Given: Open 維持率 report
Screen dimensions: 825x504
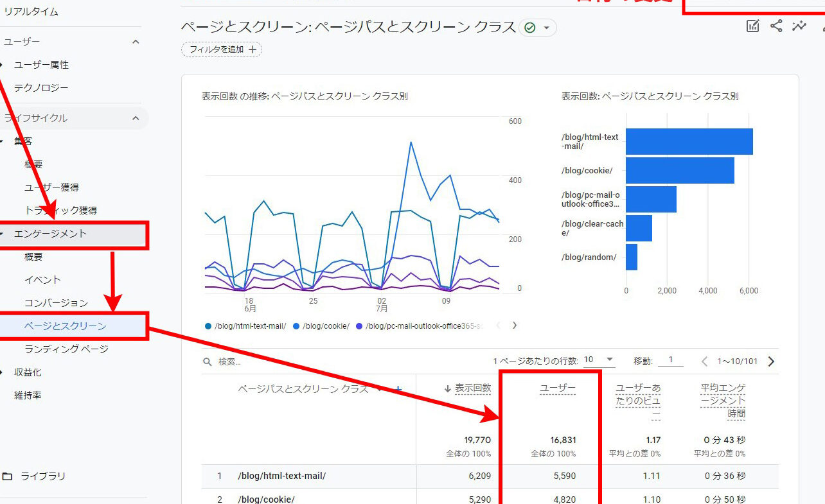Looking at the screenshot, I should point(28,395).
